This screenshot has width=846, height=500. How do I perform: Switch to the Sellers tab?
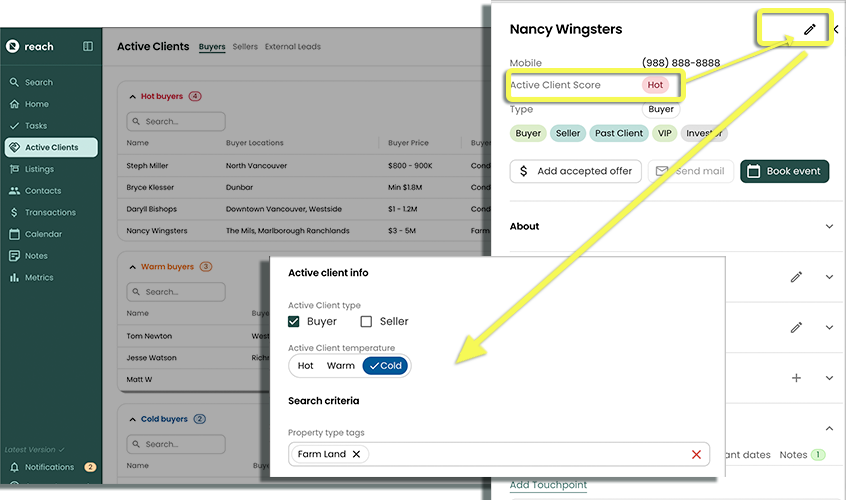click(x=245, y=47)
